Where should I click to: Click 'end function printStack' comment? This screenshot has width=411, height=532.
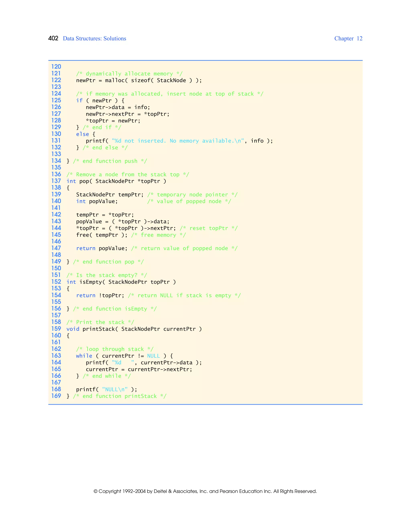(120, 396)
